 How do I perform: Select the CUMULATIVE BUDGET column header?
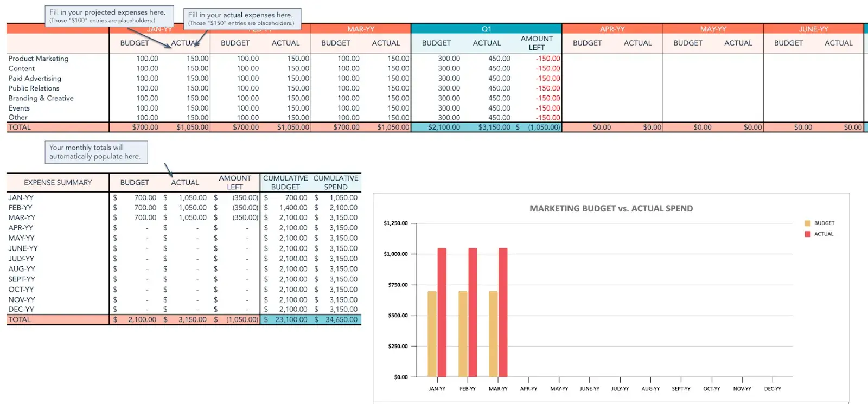click(285, 183)
